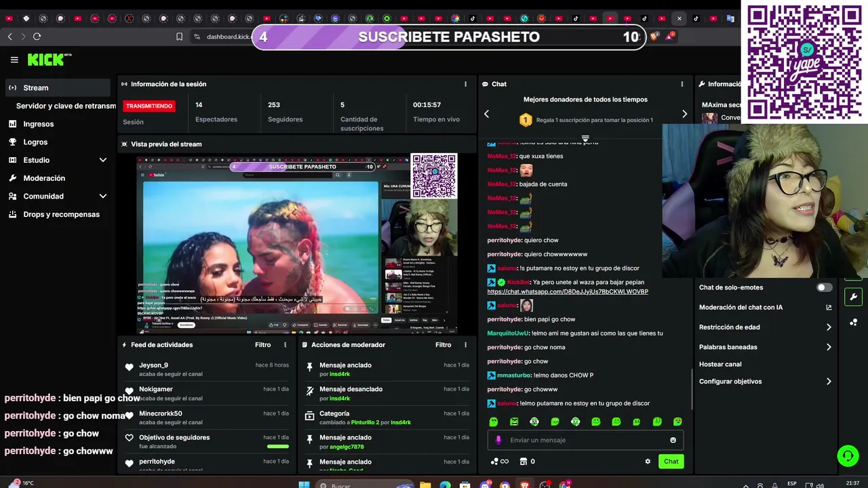Open the Filtro dropdown in Feed de actividades
The width and height of the screenshot is (868, 488).
262,345
